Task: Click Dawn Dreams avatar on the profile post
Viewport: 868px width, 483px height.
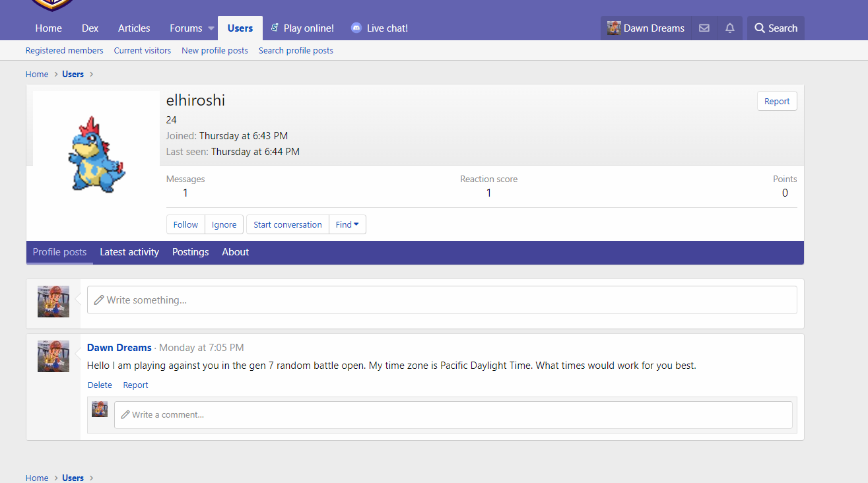Action: tap(53, 356)
